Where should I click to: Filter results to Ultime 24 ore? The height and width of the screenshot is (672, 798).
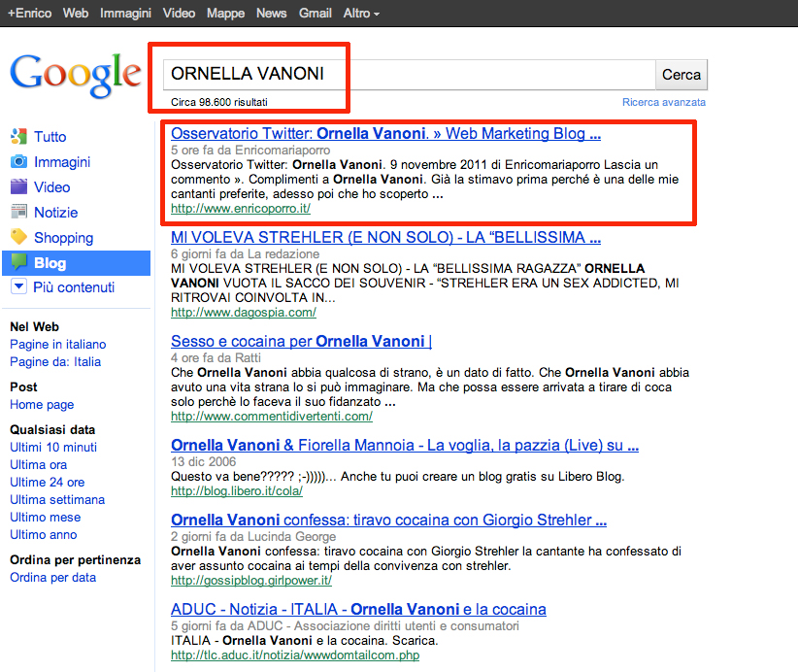48,482
